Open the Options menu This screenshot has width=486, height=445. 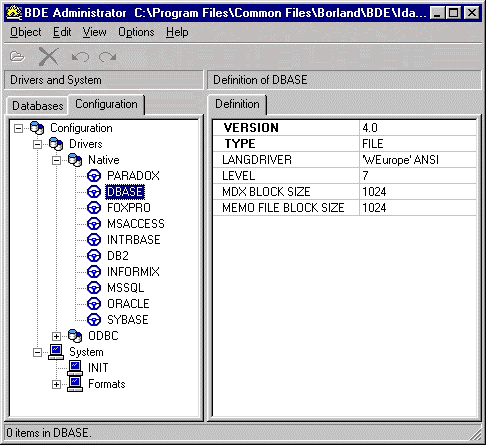pyautogui.click(x=136, y=32)
